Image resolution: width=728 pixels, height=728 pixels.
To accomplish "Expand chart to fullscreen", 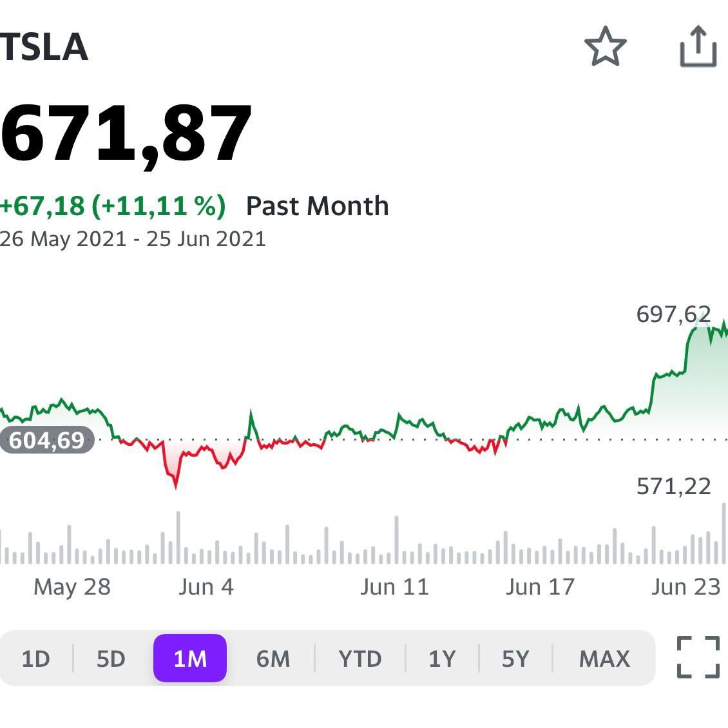I will [x=698, y=657].
